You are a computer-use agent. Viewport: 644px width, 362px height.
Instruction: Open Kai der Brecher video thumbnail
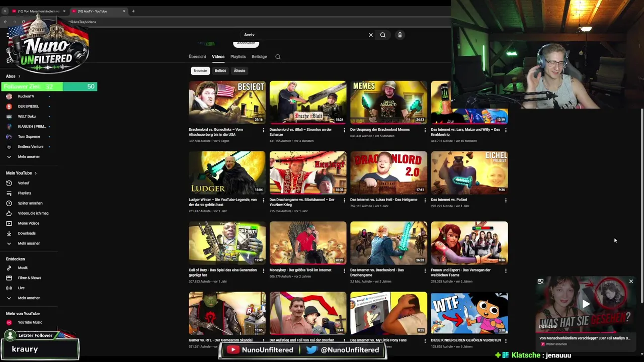tap(308, 313)
